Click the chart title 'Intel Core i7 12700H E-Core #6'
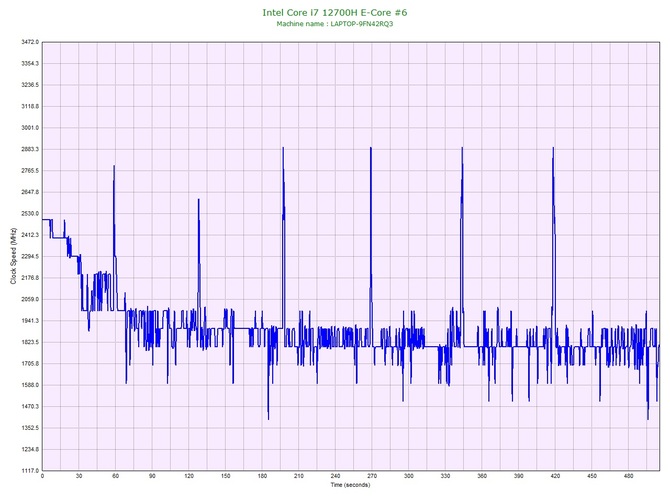Viewport: 670px width, 502px height. [335, 12]
